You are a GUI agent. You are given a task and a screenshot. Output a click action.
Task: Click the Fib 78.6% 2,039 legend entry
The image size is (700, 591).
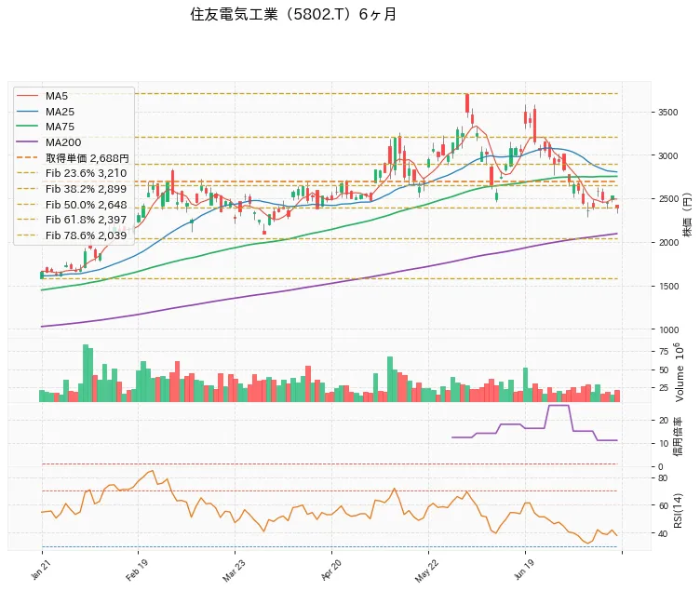72,235
